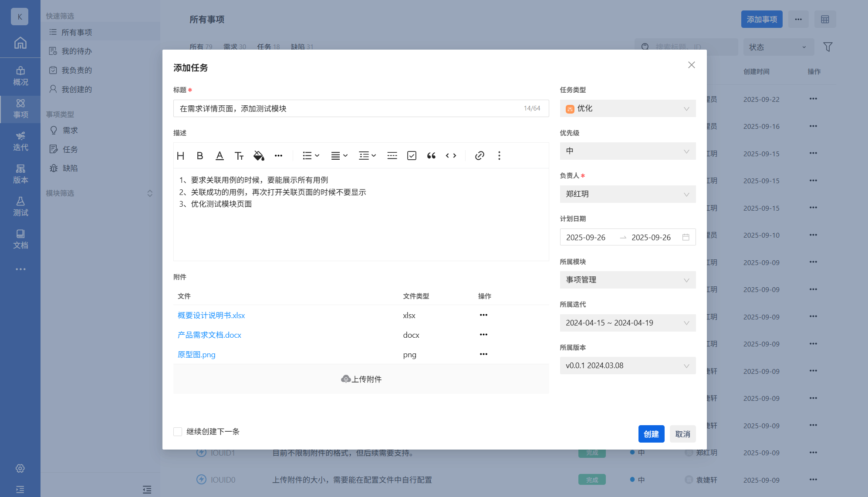Image resolution: width=868 pixels, height=497 pixels.
Task: Open the 所属模块 dropdown showing 事项管理
Action: (x=628, y=280)
